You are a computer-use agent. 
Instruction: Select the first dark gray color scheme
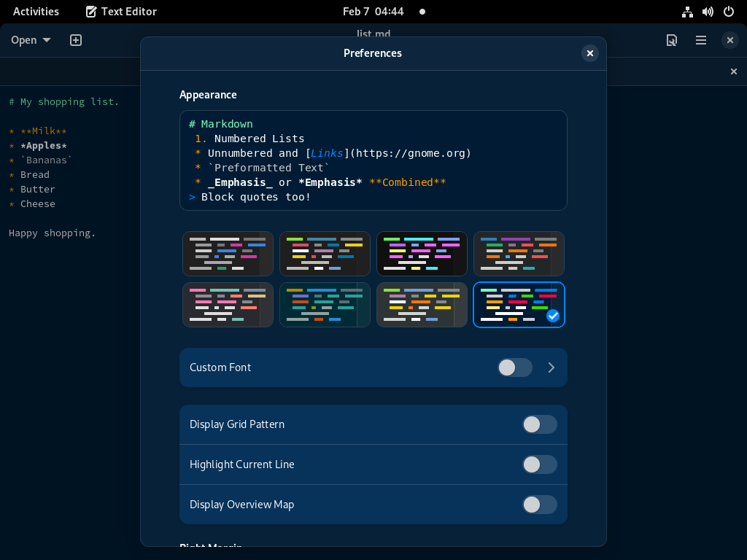228,254
